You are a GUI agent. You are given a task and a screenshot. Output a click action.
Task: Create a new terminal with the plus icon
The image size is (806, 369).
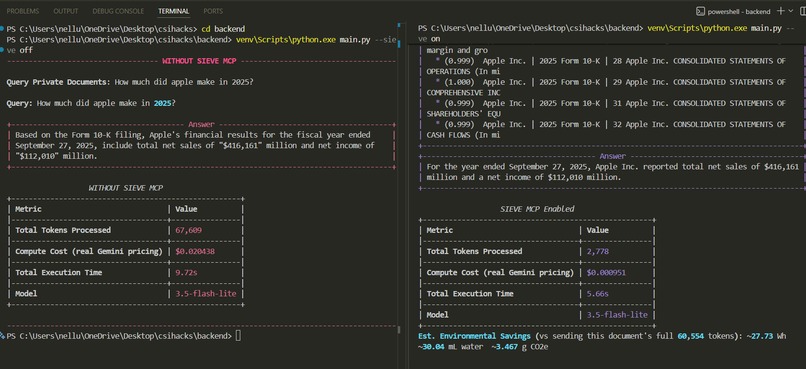[781, 11]
